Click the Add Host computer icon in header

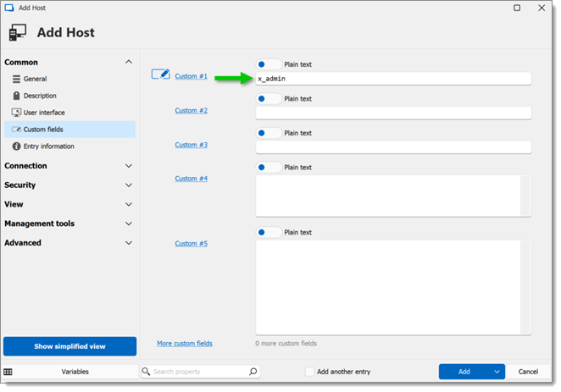tap(18, 32)
